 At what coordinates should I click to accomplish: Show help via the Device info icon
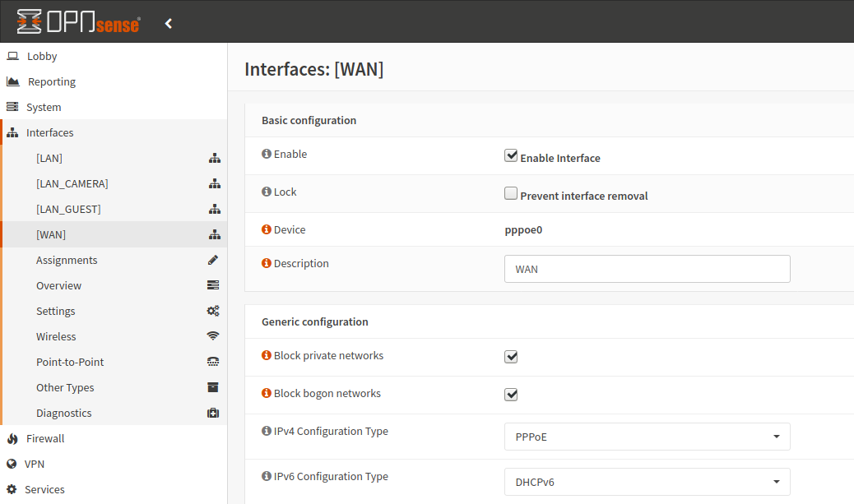point(267,230)
